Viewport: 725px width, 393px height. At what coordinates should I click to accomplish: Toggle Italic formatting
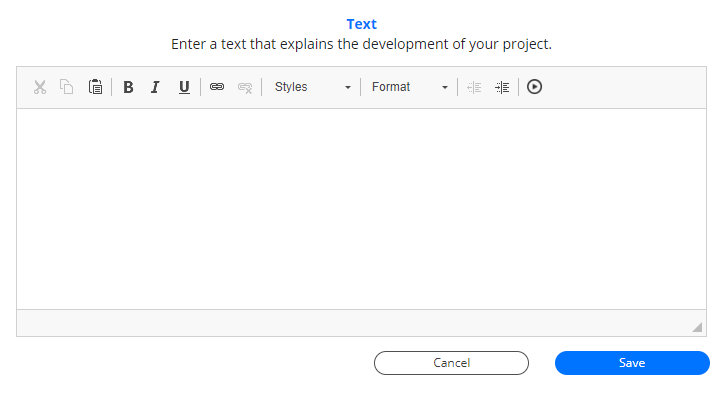155,87
